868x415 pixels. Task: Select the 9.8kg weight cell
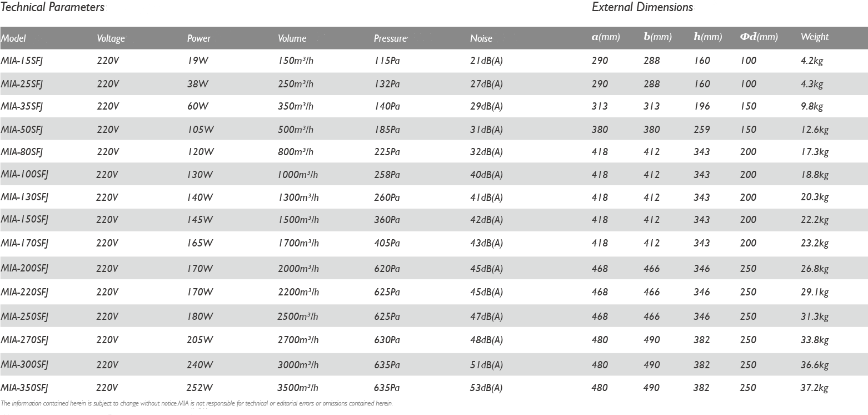(x=812, y=106)
